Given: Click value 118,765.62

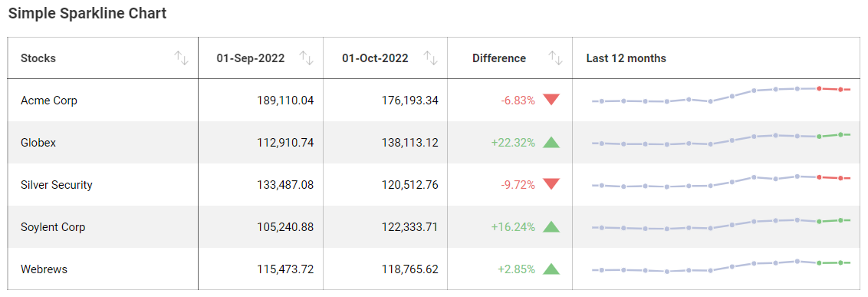Looking at the screenshot, I should [409, 269].
